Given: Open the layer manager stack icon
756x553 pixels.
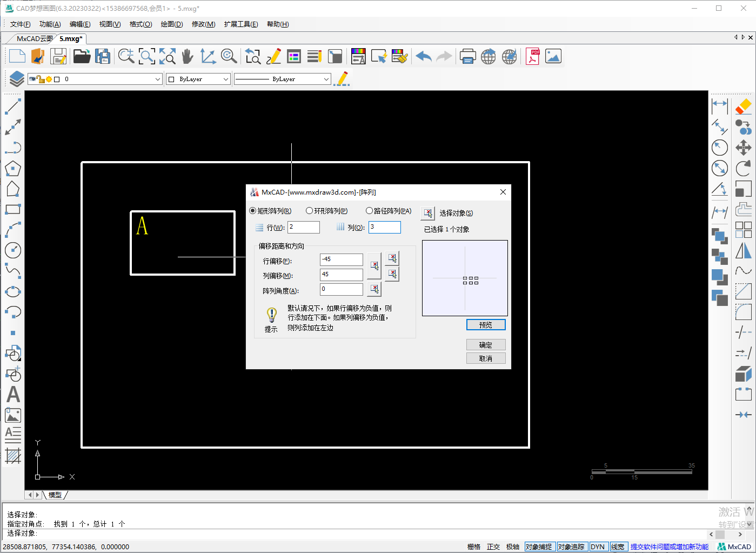Looking at the screenshot, I should click(x=17, y=79).
